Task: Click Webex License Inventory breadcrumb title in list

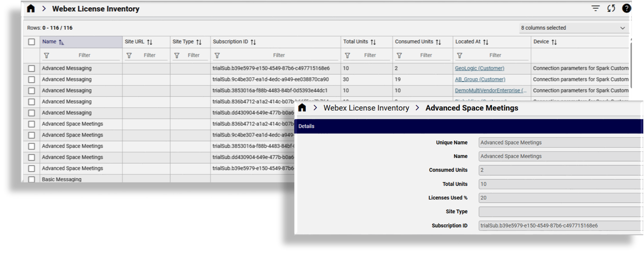Action: pyautogui.click(x=96, y=9)
